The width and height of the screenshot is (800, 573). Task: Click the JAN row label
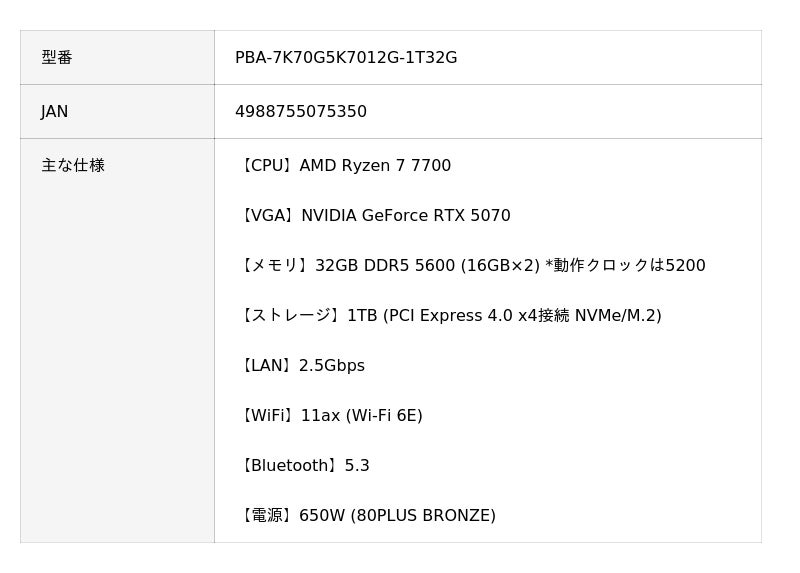pos(55,112)
